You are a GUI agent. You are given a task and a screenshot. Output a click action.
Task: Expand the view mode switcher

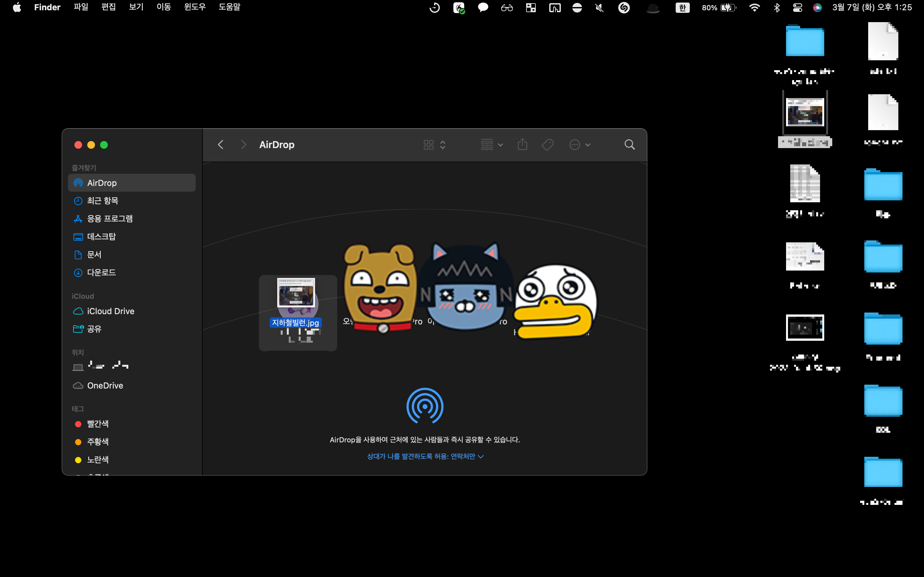[434, 145]
